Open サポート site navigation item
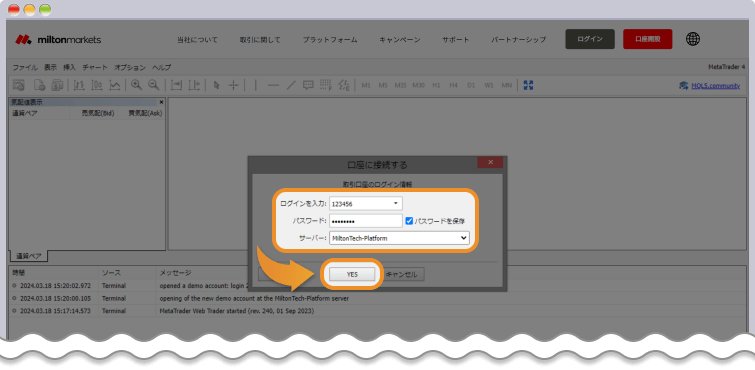 coord(456,40)
